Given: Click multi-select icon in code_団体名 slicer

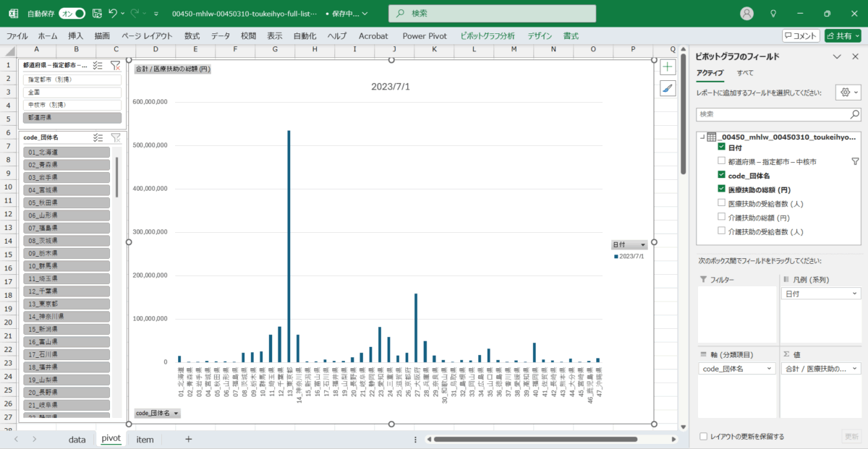Looking at the screenshot, I should (98, 137).
